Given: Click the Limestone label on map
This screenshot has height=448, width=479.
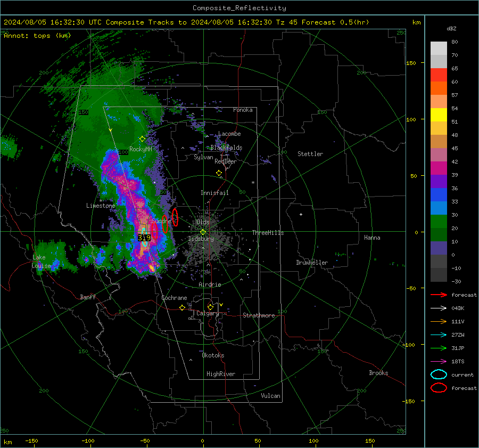Looking at the screenshot, I should coord(101,206).
